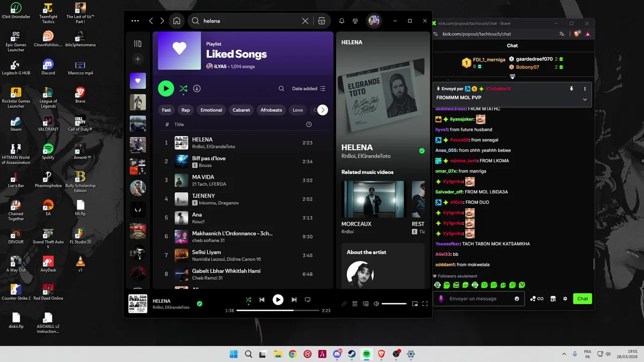The image size is (644, 362).
Task: Open Spotify notifications bell
Action: pos(342,21)
